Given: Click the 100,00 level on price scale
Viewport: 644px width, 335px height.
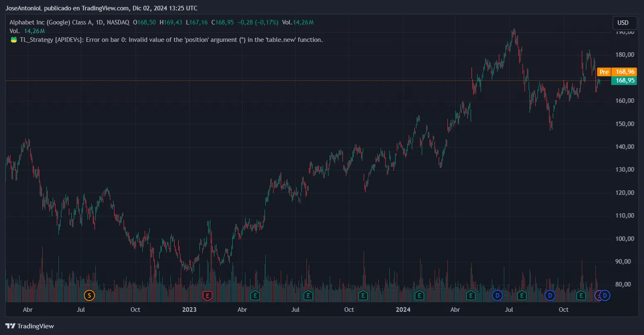Looking at the screenshot, I should pos(625,239).
